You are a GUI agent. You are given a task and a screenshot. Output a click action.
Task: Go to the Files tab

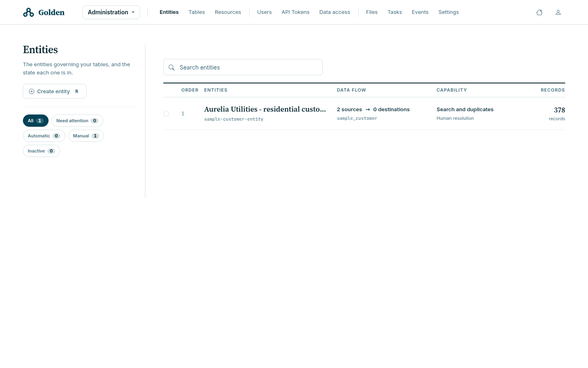point(372,12)
